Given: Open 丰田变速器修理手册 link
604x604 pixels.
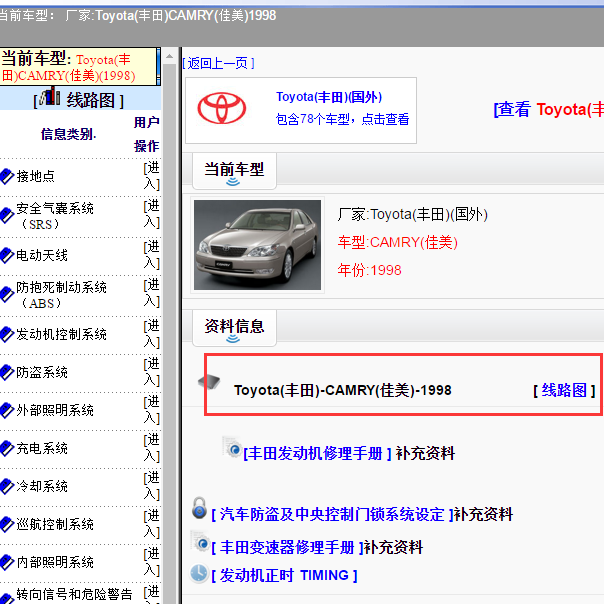Looking at the screenshot, I should coord(287,547).
